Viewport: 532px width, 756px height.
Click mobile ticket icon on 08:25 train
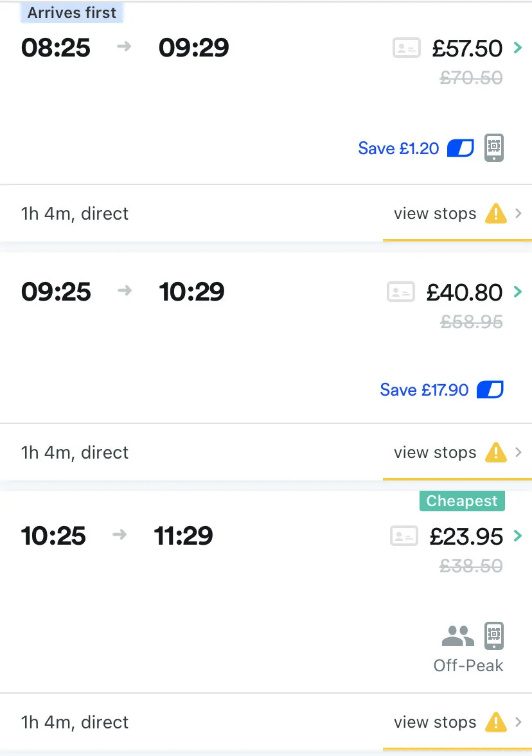pos(493,148)
